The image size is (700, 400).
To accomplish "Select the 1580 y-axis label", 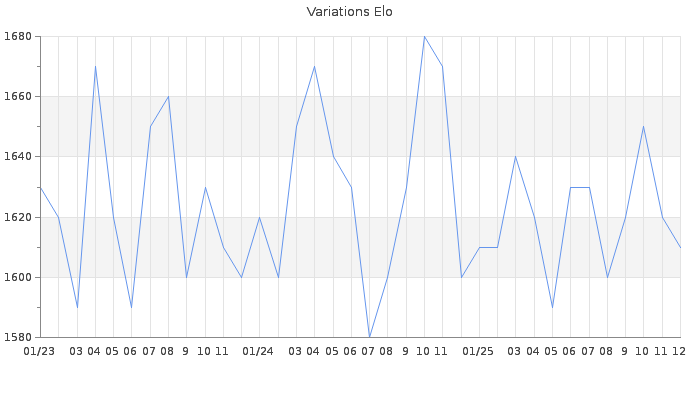I will click(x=19, y=337).
